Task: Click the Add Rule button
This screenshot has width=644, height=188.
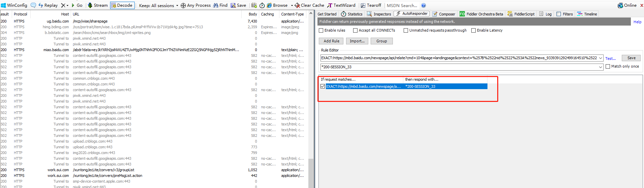Action: [331, 41]
